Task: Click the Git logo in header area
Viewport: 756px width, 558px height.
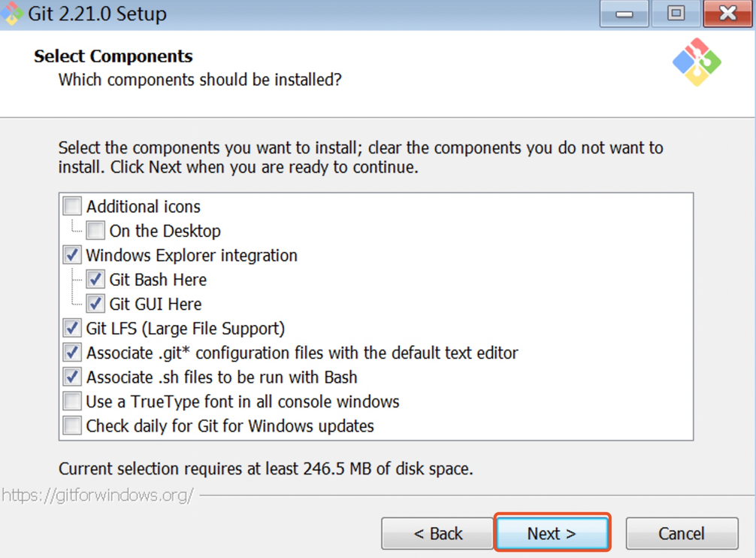Action: coord(697,62)
